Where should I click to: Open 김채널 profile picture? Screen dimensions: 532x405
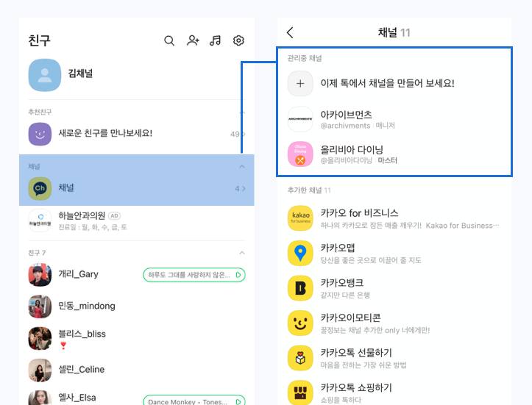click(x=44, y=74)
